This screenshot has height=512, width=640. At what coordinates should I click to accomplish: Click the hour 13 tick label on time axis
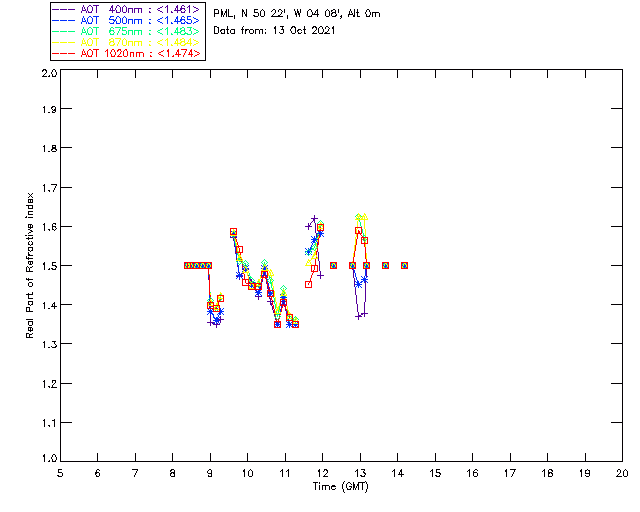tap(360, 473)
